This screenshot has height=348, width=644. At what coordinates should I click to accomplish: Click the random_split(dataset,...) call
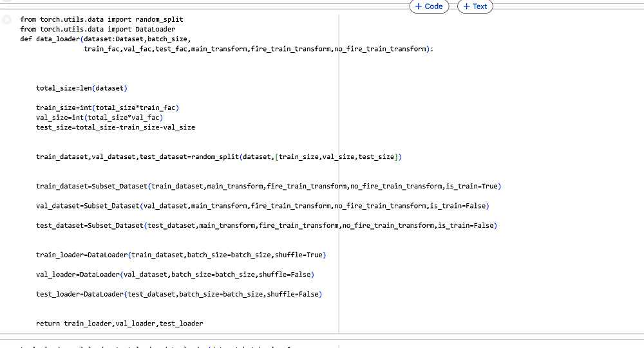pyautogui.click(x=296, y=157)
